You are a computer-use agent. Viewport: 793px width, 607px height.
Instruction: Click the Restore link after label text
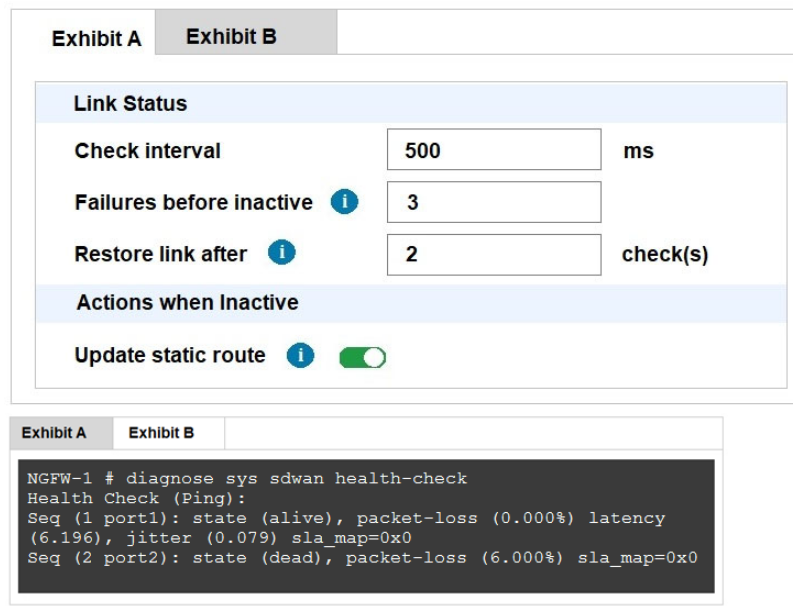coord(160,254)
